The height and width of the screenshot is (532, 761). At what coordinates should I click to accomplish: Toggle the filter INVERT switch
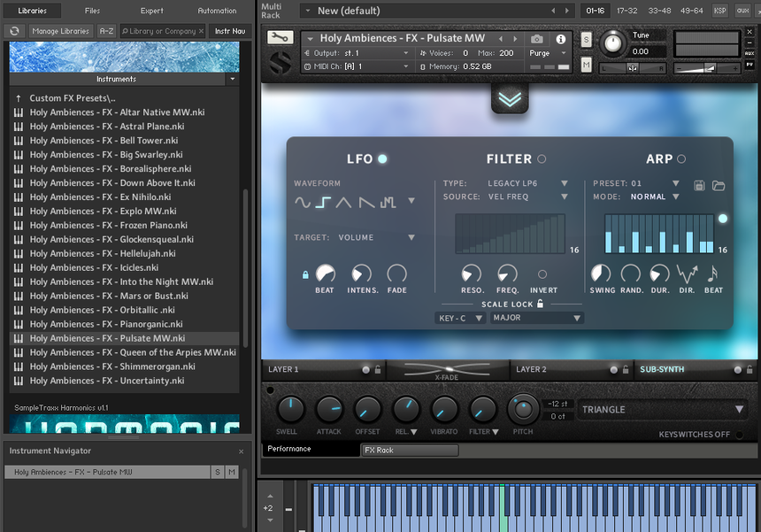point(542,274)
